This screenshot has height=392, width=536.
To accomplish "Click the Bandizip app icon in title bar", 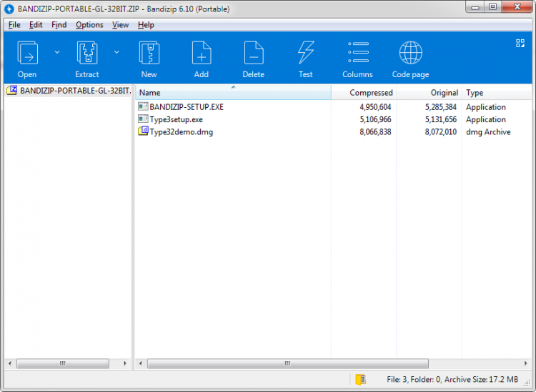I will (9, 9).
